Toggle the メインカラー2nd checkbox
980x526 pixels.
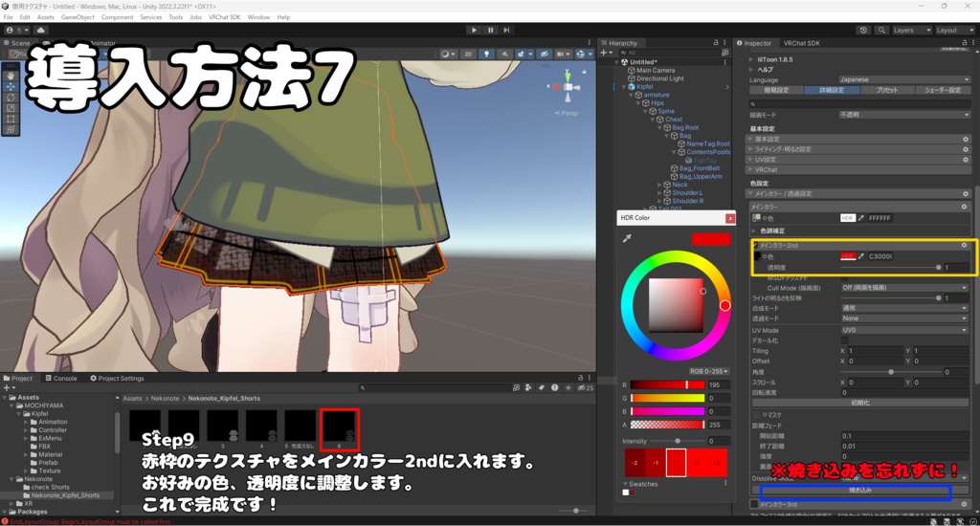[x=754, y=246]
